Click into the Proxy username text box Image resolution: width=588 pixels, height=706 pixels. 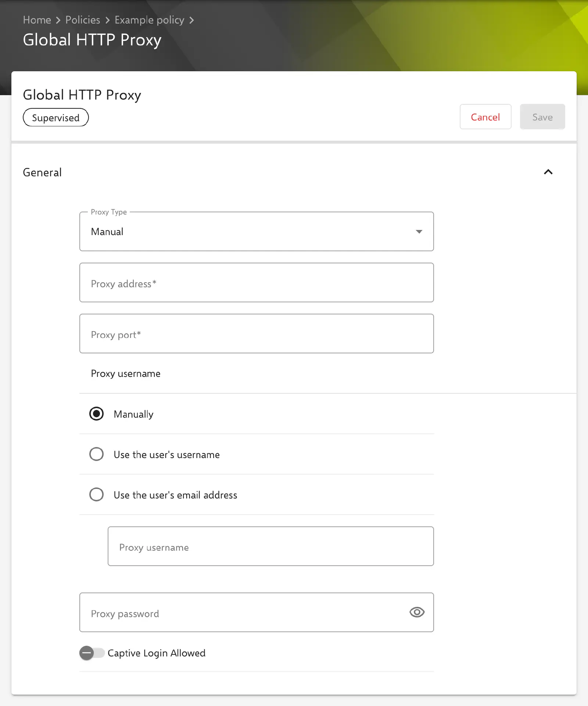(271, 546)
